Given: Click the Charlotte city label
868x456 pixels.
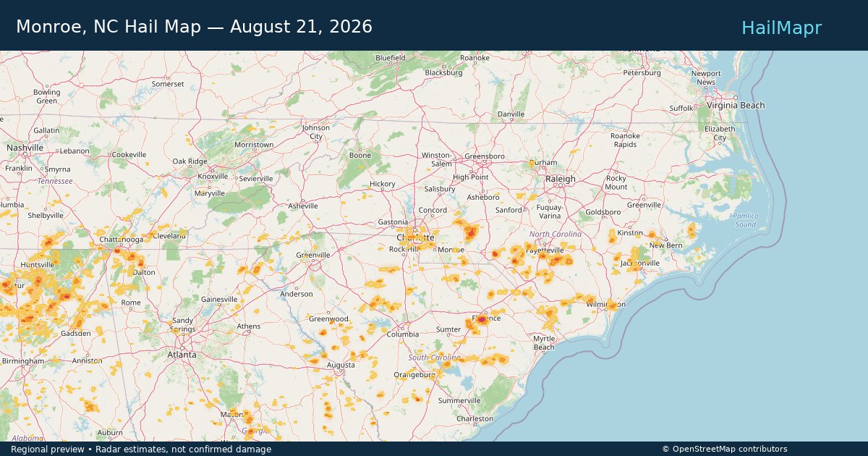Looking at the screenshot, I should click(415, 237).
